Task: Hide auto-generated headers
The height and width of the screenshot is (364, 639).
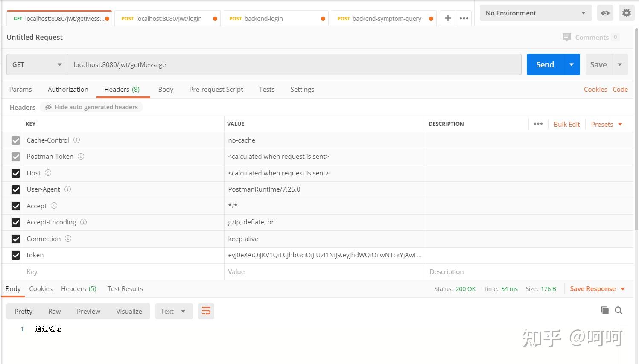Action: [91, 107]
